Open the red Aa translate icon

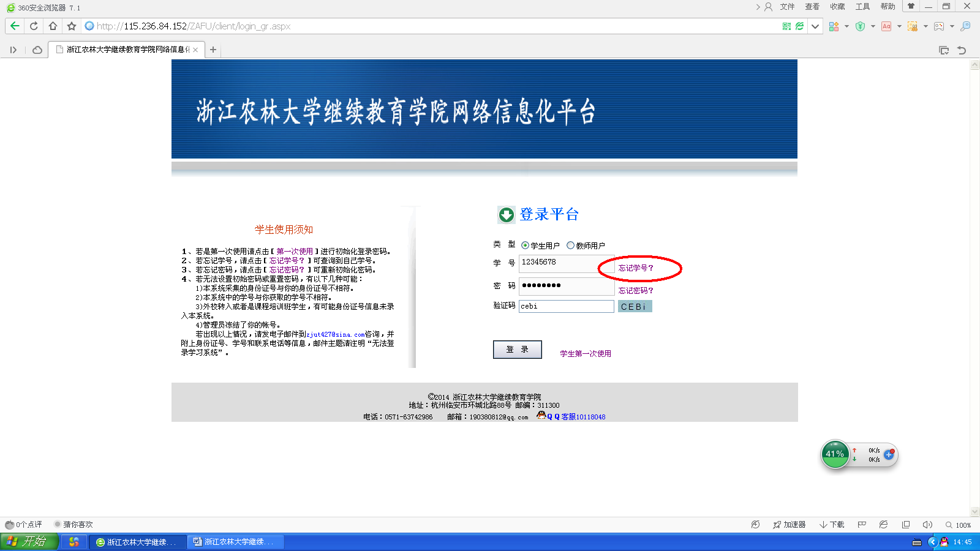[x=886, y=26]
